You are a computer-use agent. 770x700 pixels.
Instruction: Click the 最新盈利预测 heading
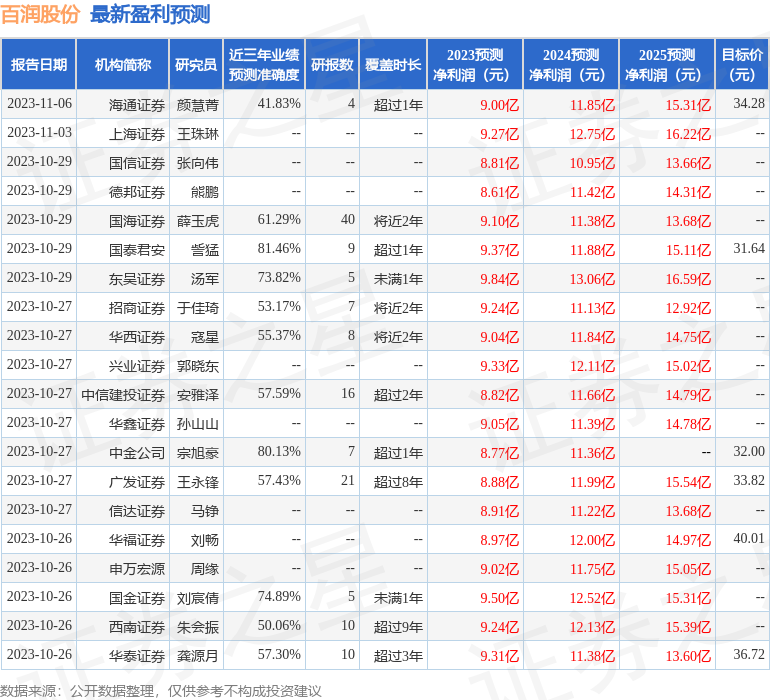pos(150,14)
